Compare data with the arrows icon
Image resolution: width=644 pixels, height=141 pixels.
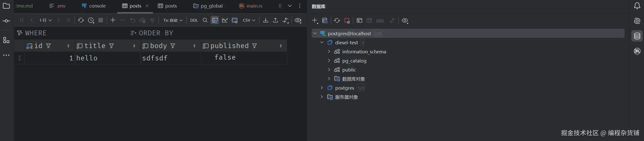point(286,20)
